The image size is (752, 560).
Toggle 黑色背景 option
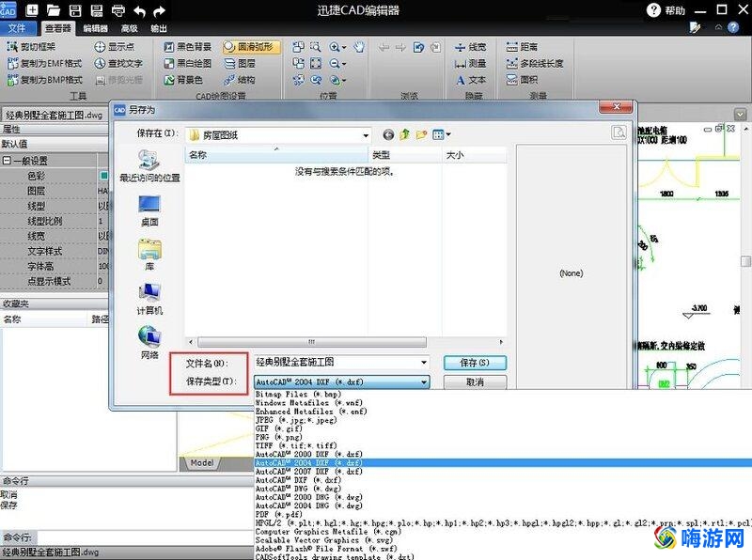tap(187, 46)
